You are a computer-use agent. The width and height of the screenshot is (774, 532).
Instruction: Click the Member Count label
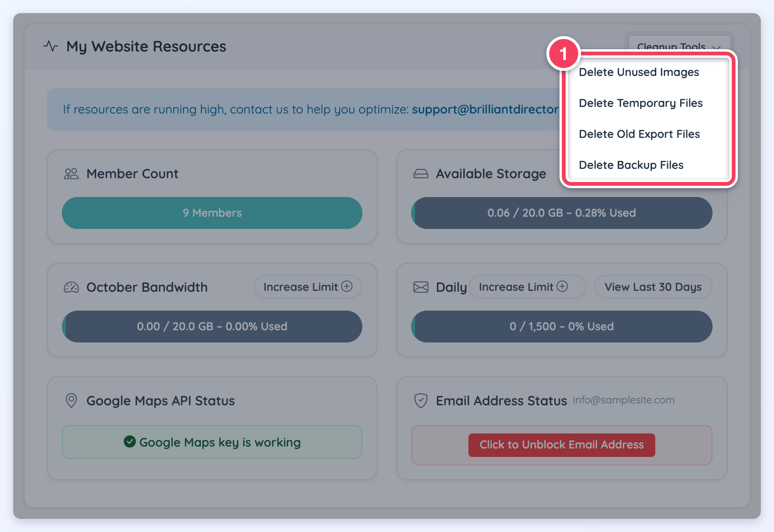tap(132, 174)
